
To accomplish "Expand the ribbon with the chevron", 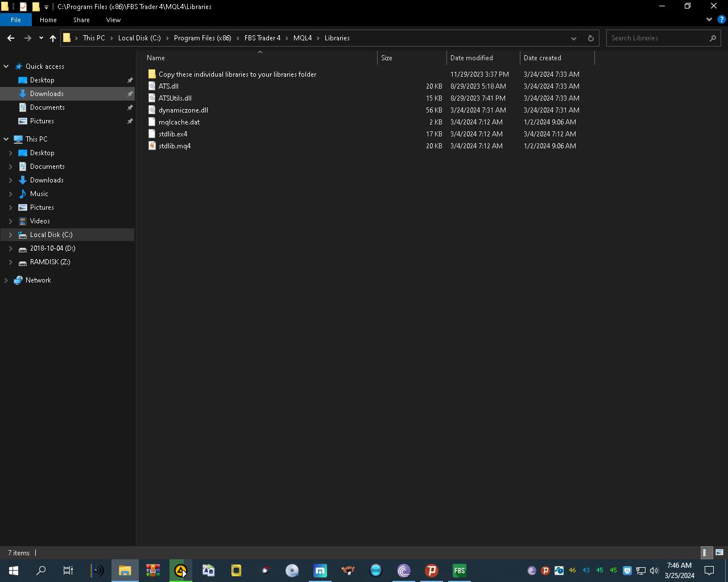I will point(709,19).
